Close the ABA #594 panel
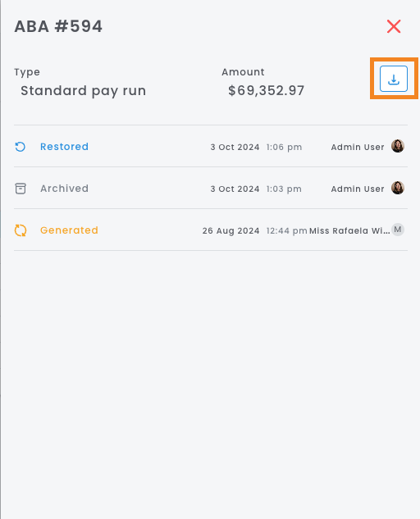This screenshot has width=420, height=519. click(x=394, y=26)
